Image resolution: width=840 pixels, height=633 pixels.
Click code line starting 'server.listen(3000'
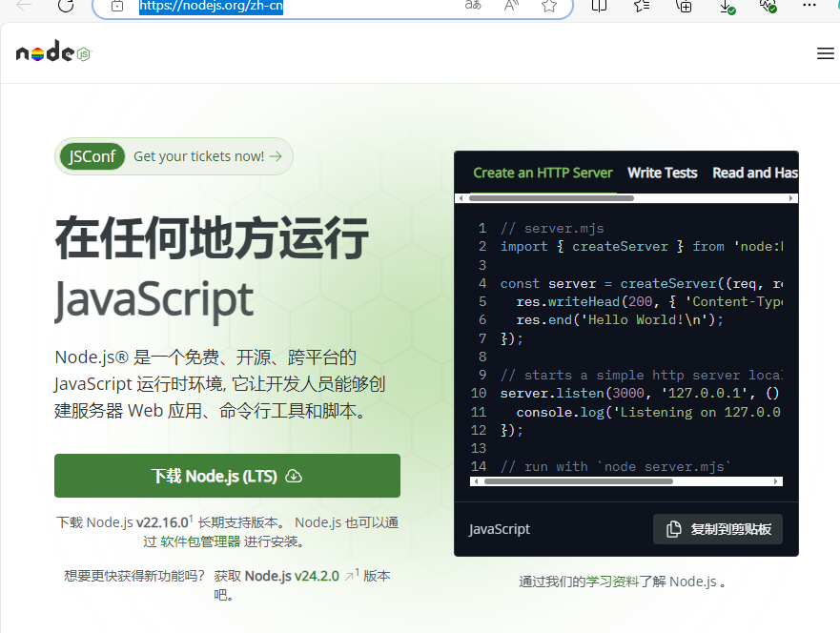(640, 393)
